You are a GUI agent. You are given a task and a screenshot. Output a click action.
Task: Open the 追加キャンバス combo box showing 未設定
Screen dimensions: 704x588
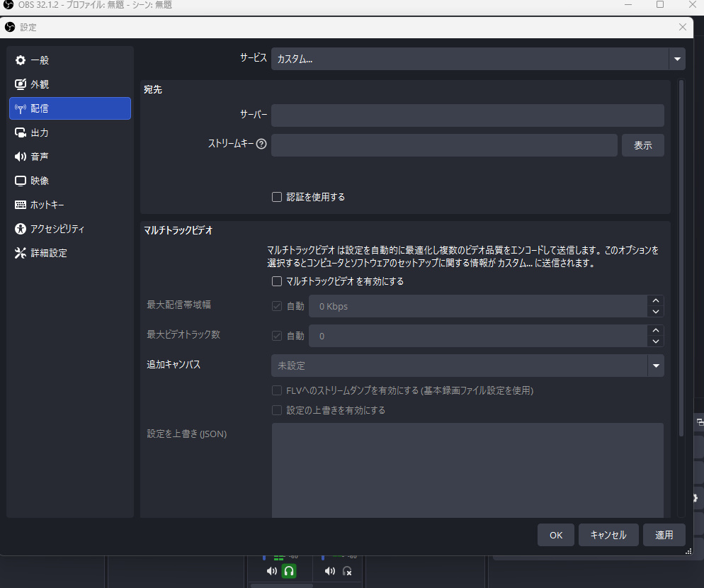tap(467, 366)
